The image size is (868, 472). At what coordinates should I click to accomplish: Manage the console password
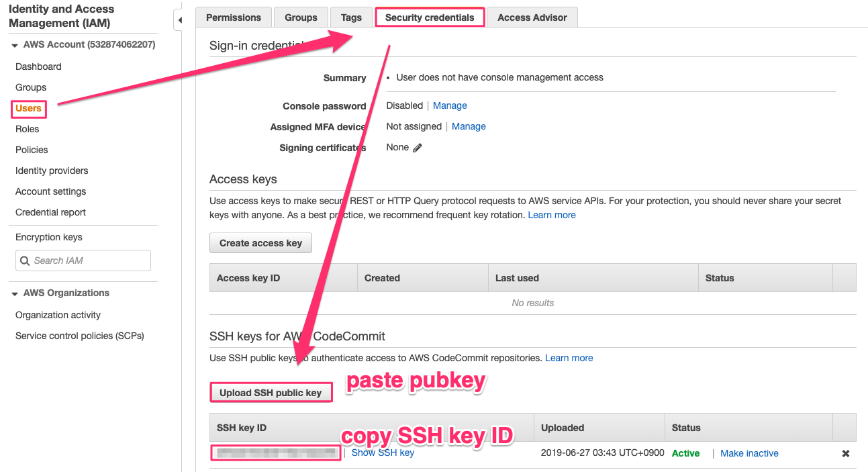click(x=450, y=105)
